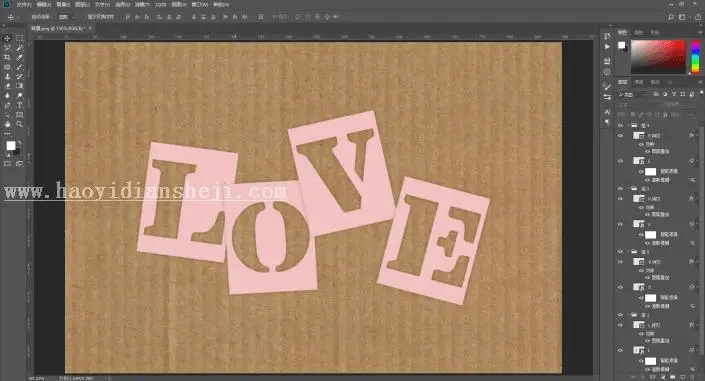Select the Quick Selection wand tool
This screenshot has height=381, width=705.
[x=19, y=48]
